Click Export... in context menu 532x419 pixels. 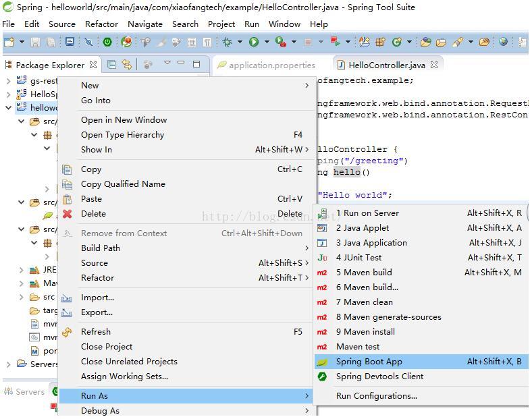tap(186, 312)
